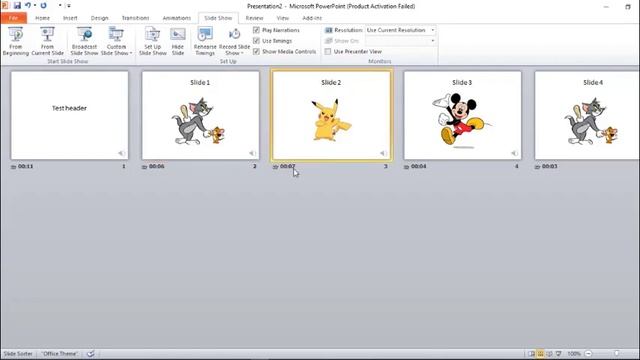Start Slide Show from status bar icon
The image size is (640, 360).
coord(558,353)
